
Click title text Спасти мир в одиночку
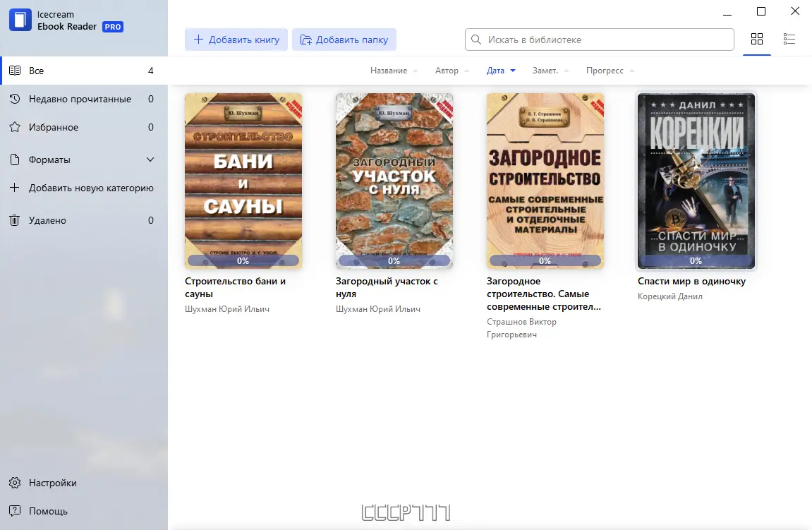coord(691,282)
